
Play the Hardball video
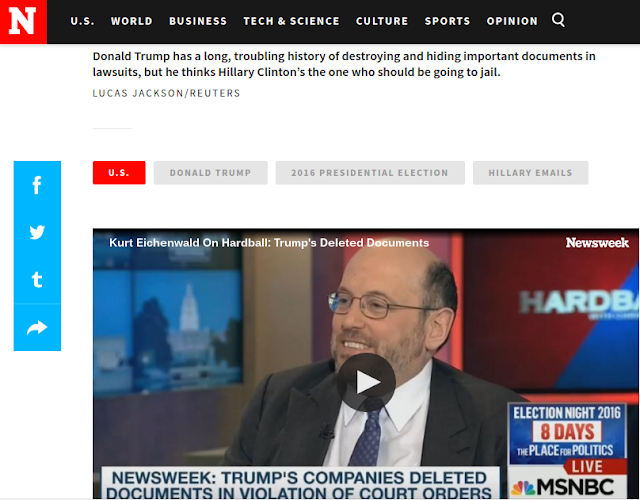366,382
